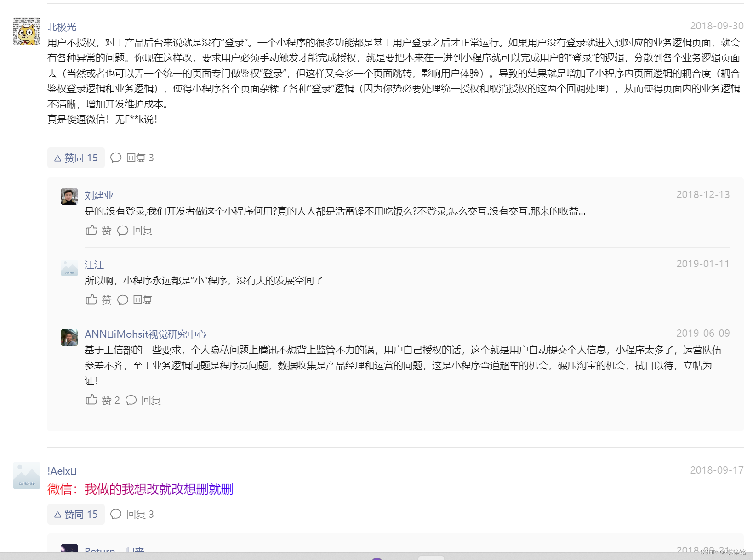This screenshot has width=753, height=560.
Task: Open ANN iMohsit视觉研究中心 name link
Action: pyautogui.click(x=146, y=334)
